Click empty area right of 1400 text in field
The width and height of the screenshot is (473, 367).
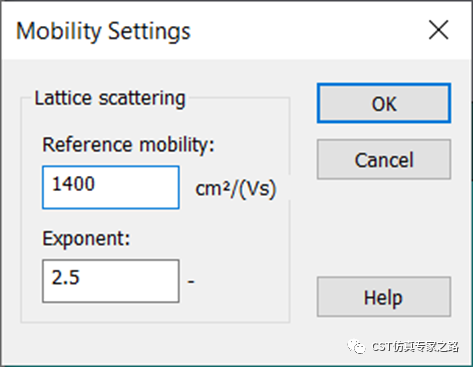pyautogui.click(x=137, y=187)
